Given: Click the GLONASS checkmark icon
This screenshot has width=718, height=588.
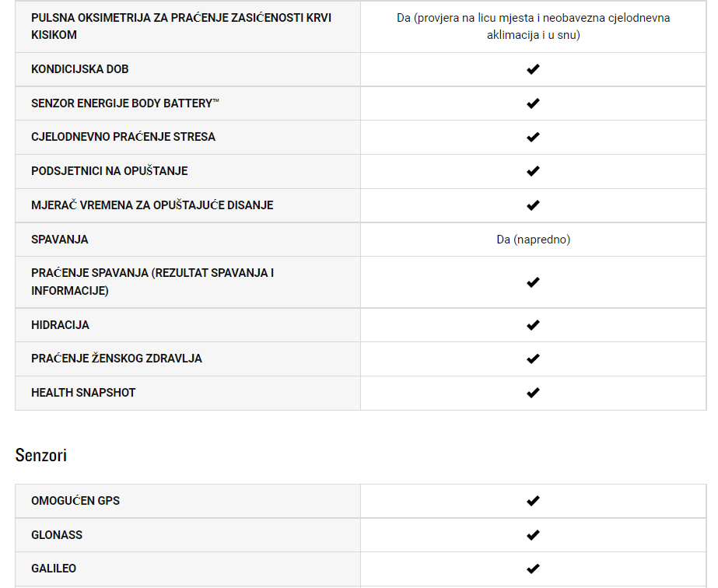Looking at the screenshot, I should pos(533,535).
